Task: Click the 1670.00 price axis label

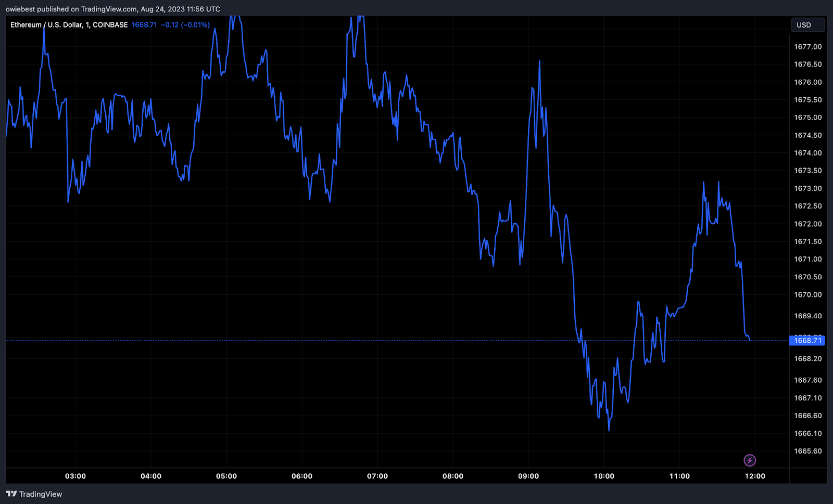Action: tap(808, 294)
